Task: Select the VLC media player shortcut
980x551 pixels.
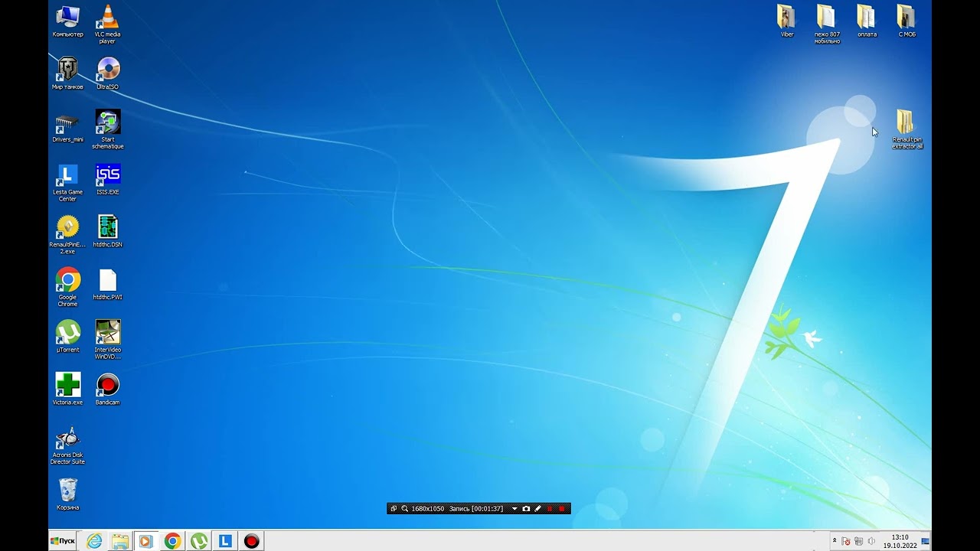Action: (x=107, y=23)
